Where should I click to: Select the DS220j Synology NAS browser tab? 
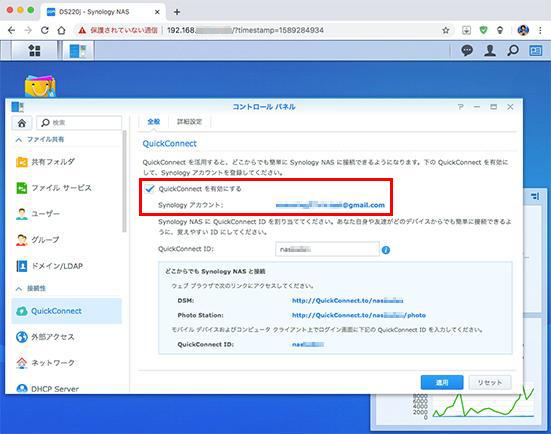pyautogui.click(x=103, y=12)
